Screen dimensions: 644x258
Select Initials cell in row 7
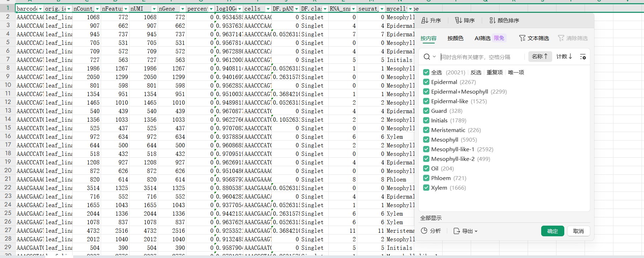click(x=400, y=60)
